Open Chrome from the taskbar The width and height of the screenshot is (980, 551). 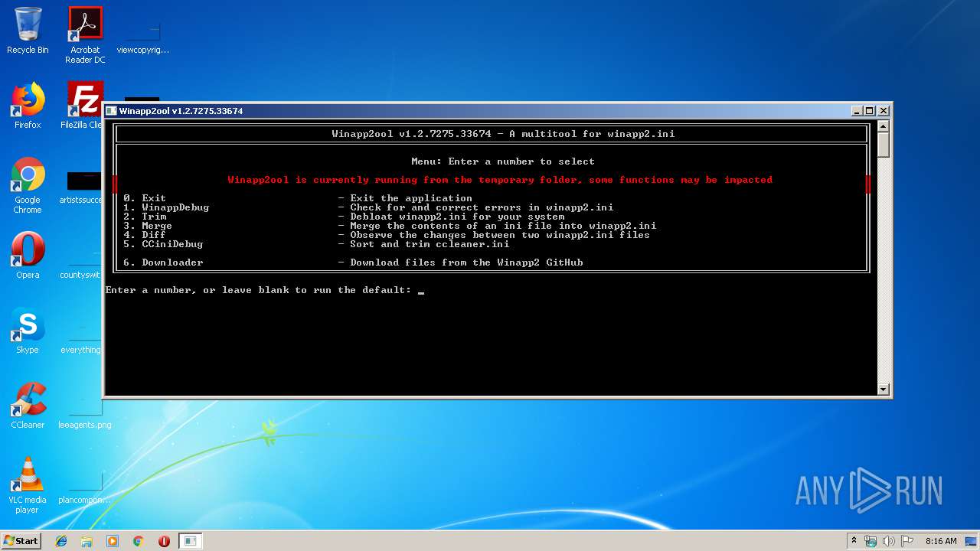[139, 541]
